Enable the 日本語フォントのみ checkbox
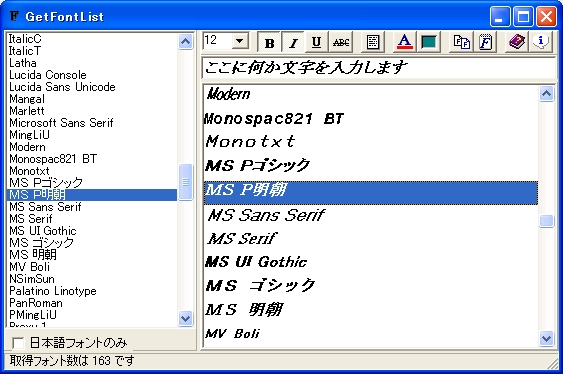This screenshot has height=374, width=563. pos(18,343)
